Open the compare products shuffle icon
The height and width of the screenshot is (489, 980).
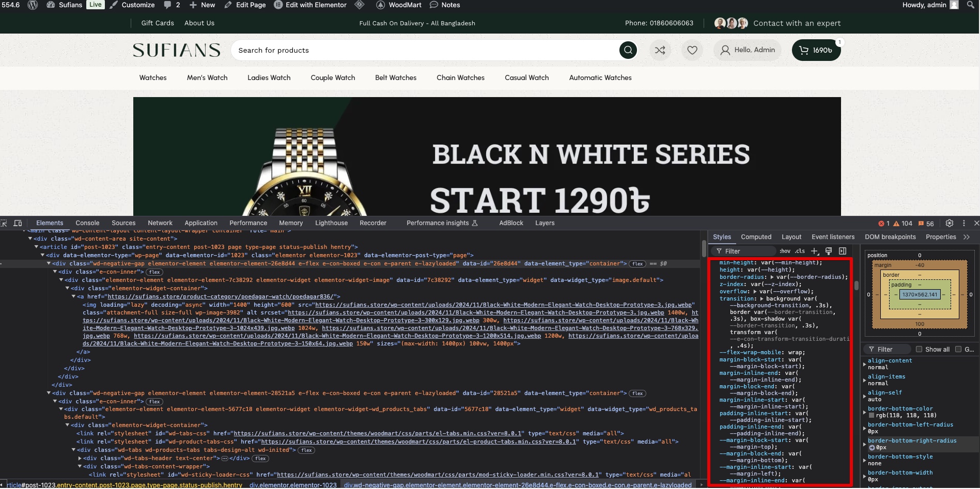tap(660, 50)
